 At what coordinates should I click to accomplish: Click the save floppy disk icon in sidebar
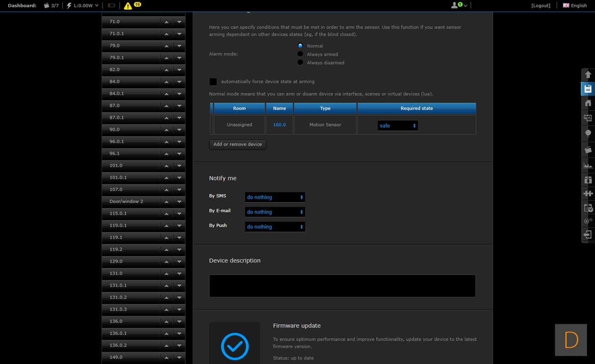588,89
